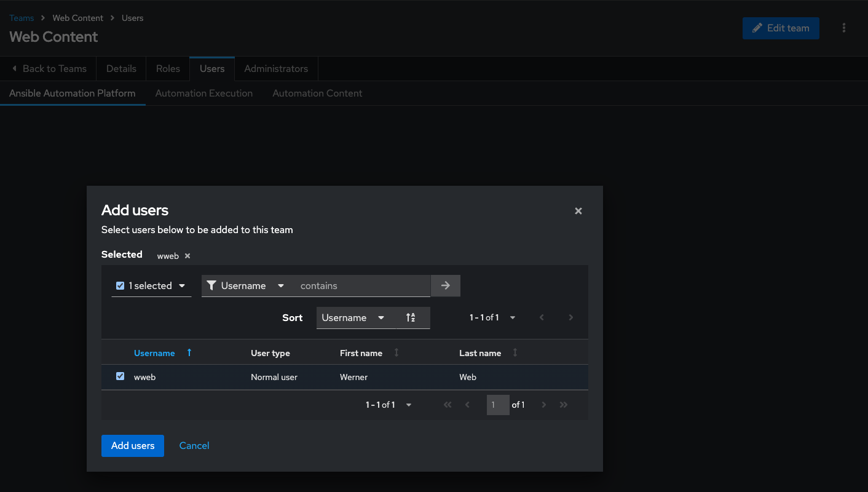Go to last page in bottom pagination
The height and width of the screenshot is (492, 868).
click(x=564, y=405)
